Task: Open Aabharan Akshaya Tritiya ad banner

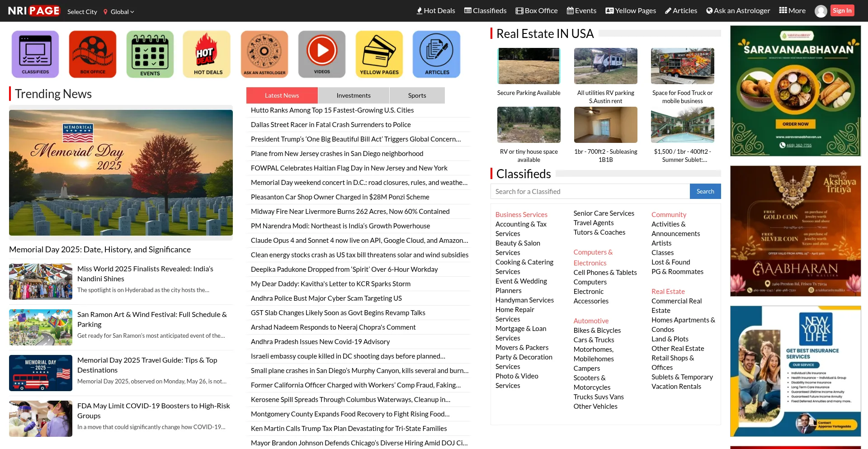Action: click(796, 231)
